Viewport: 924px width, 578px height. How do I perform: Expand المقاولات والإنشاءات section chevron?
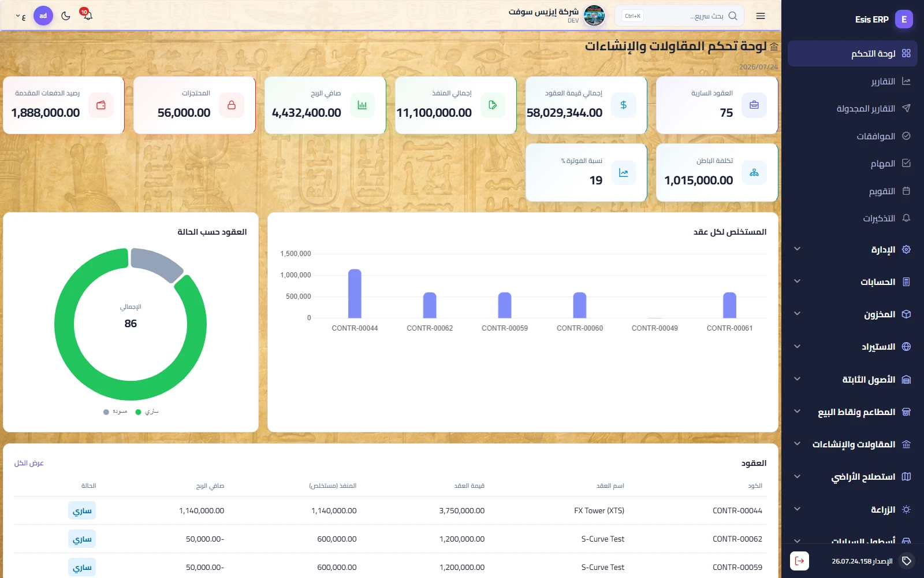point(798,444)
